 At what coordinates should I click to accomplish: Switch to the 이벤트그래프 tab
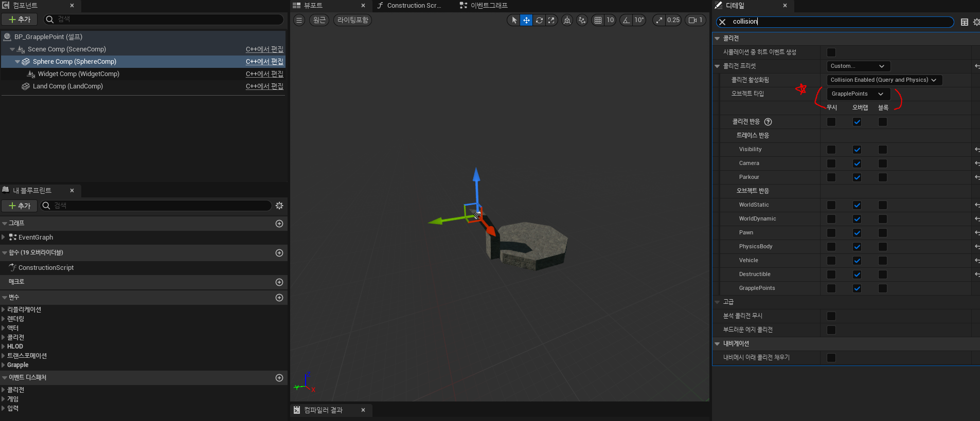click(484, 6)
